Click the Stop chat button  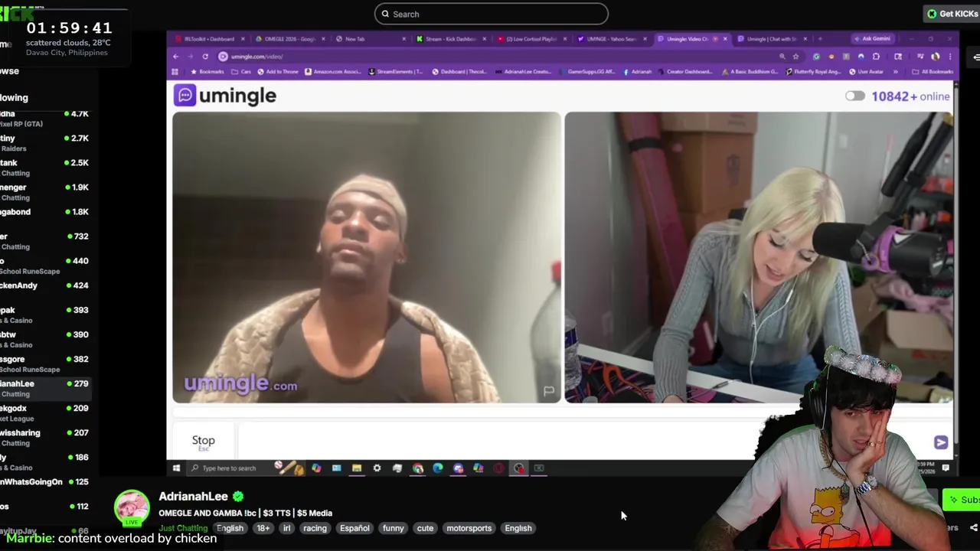(203, 442)
